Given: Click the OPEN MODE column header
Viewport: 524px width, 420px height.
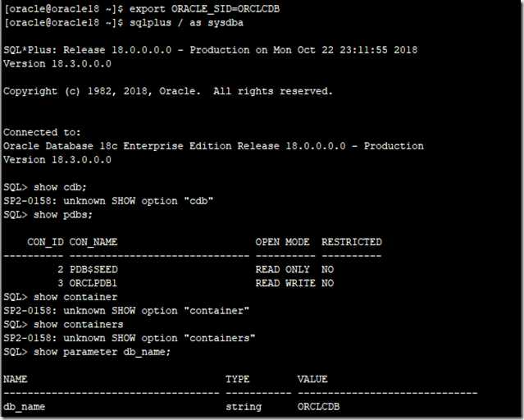Looking at the screenshot, I should coord(282,242).
